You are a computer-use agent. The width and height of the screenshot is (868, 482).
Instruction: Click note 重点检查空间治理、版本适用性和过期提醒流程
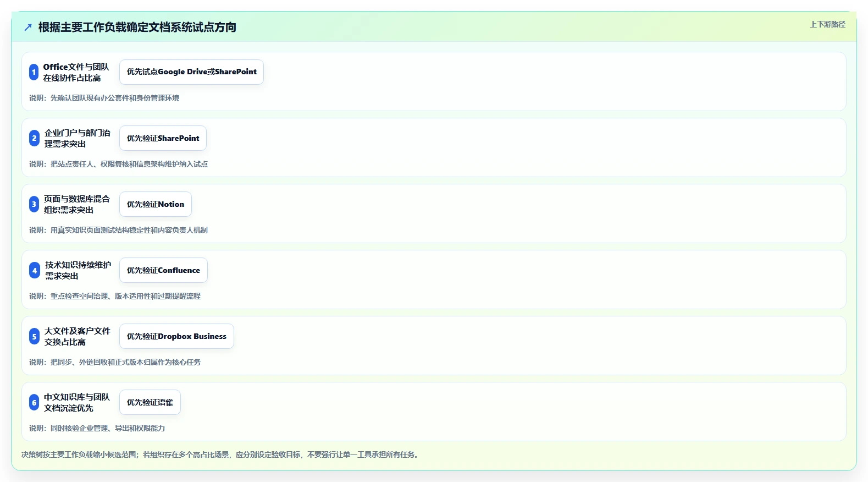(x=125, y=296)
